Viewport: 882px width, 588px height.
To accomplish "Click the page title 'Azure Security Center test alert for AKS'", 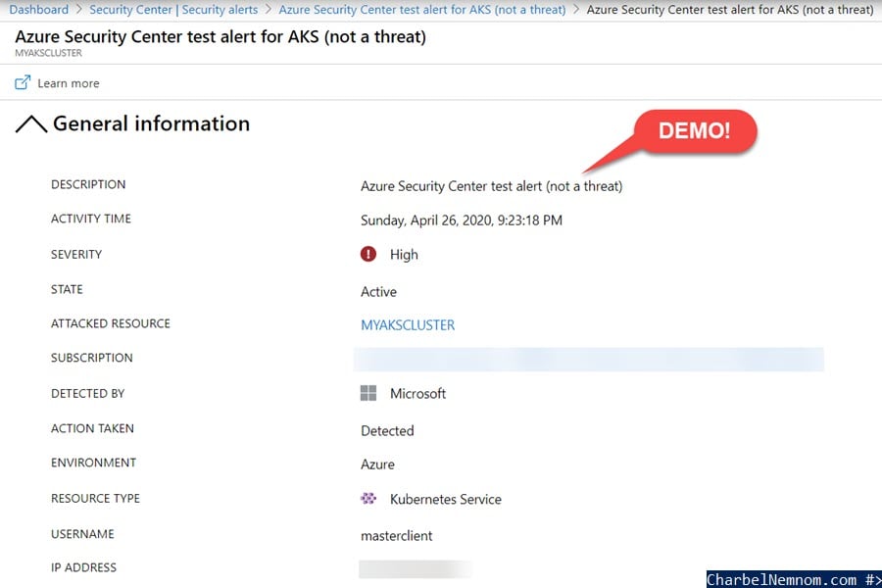I will (x=167, y=36).
